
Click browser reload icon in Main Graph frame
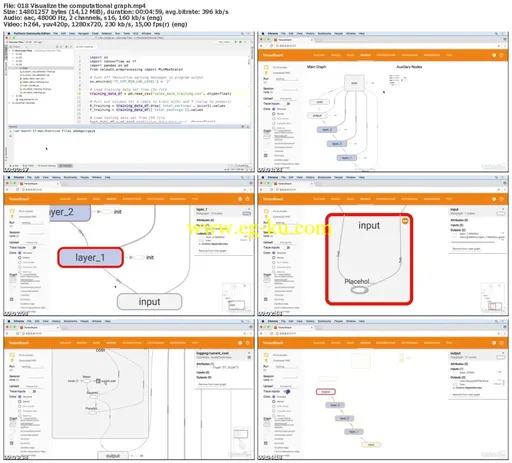(x=272, y=46)
